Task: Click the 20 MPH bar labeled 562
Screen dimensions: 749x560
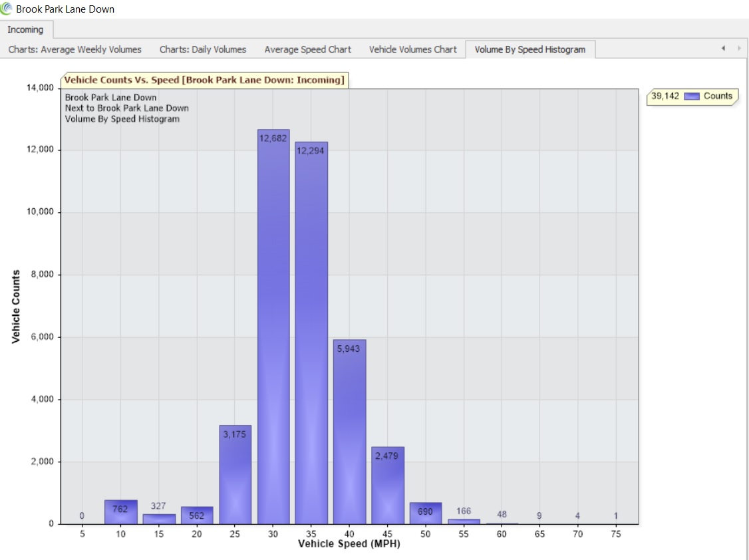Action: pyautogui.click(x=197, y=515)
